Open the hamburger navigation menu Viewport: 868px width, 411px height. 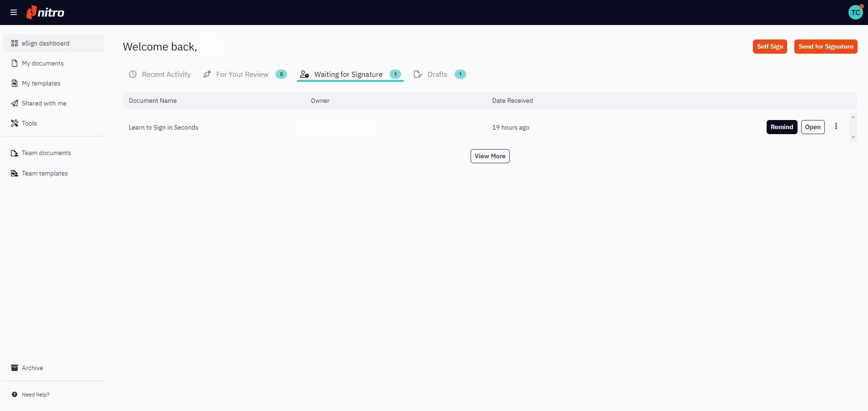[x=13, y=12]
